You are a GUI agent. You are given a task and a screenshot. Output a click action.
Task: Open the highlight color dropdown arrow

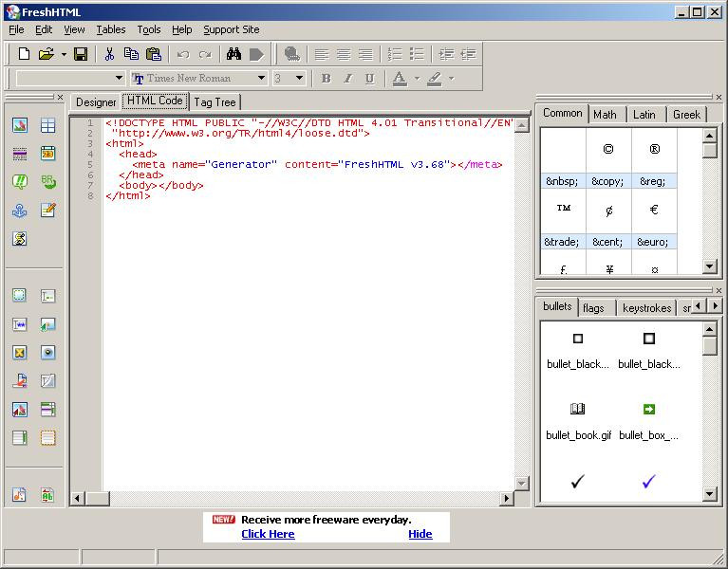point(451,79)
